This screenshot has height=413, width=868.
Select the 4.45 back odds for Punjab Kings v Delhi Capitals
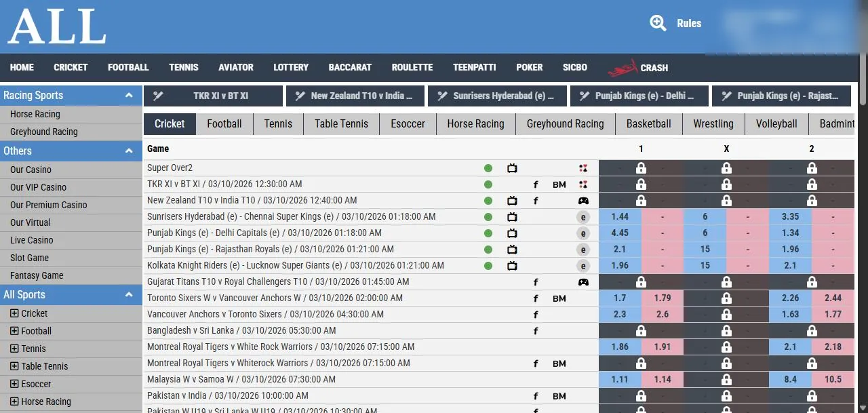620,233
